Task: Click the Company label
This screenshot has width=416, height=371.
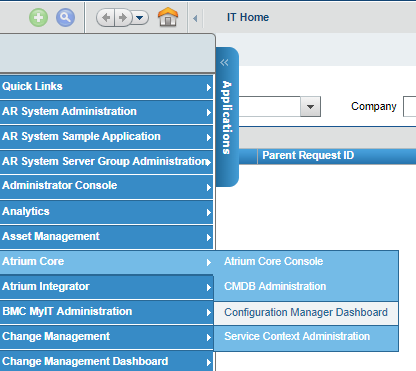Action: 374,107
